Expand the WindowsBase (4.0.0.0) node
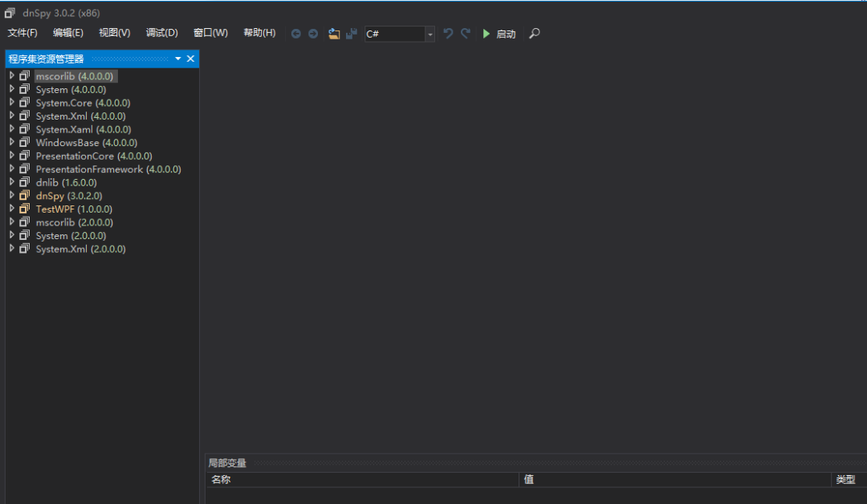The image size is (867, 504). 11,141
